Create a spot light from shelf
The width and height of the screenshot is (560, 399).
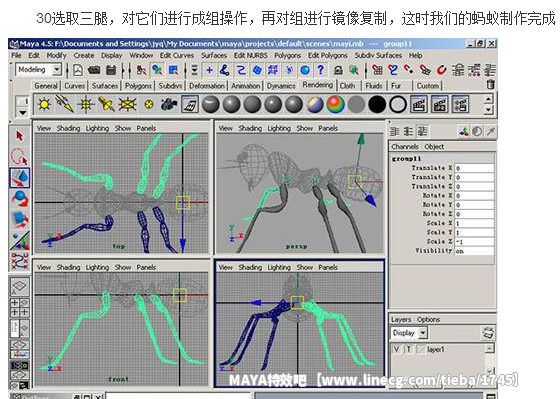pos(106,104)
